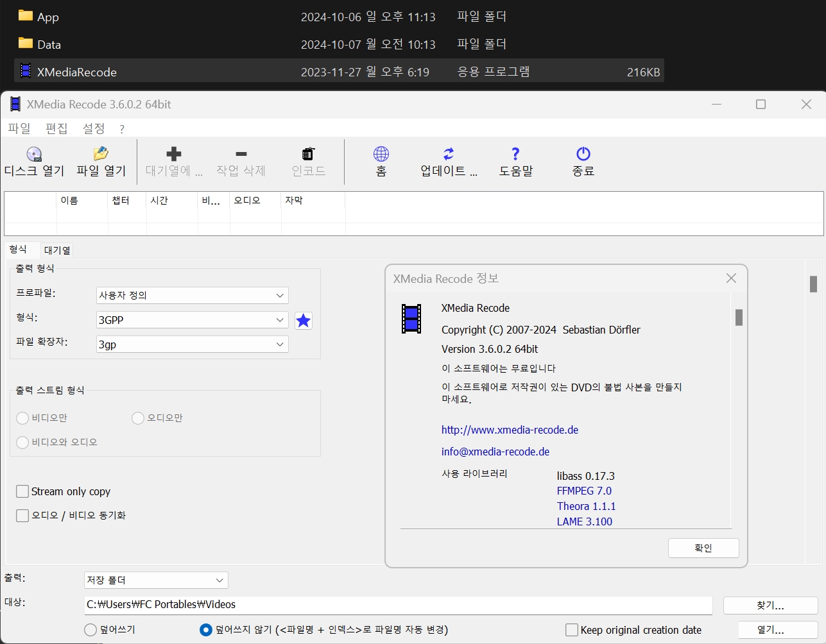Click the App folder icon in file list

coord(26,16)
